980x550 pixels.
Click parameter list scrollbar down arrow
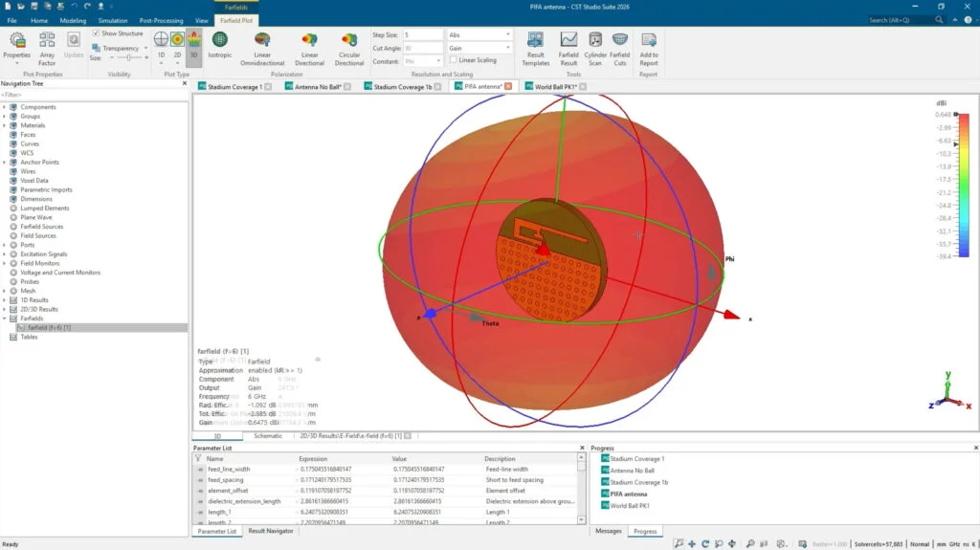pyautogui.click(x=581, y=520)
